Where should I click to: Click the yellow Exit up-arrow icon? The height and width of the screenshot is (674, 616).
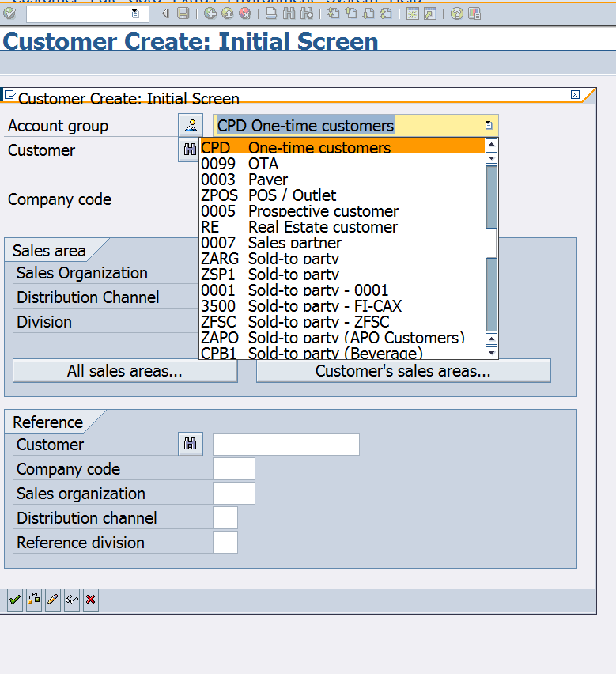[x=228, y=13]
